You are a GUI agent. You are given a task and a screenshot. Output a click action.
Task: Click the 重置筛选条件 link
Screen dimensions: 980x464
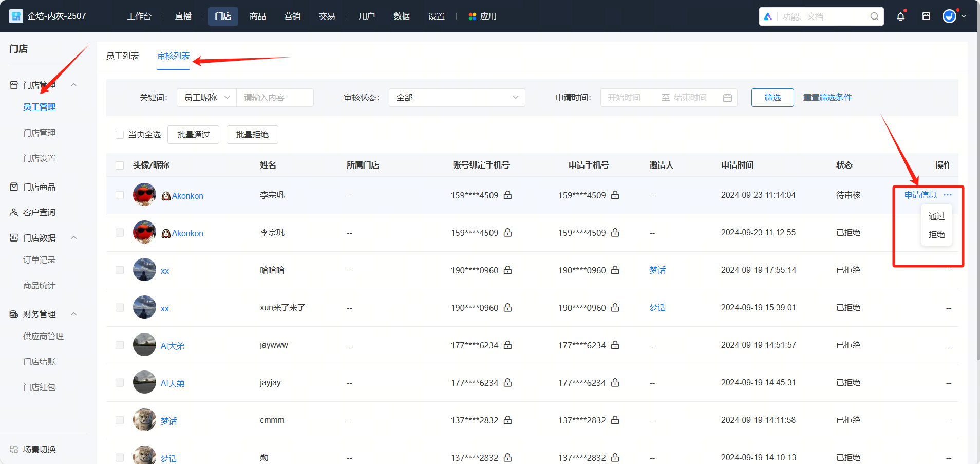(x=827, y=98)
